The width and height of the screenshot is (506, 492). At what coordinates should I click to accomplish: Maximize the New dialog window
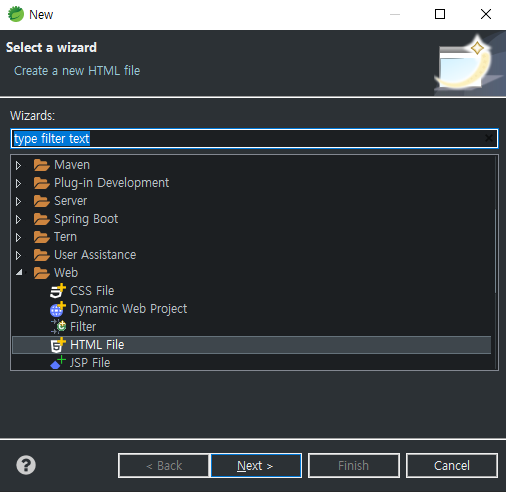point(440,14)
